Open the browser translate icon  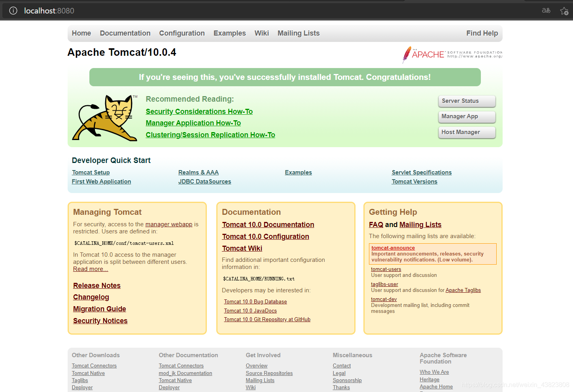[546, 11]
